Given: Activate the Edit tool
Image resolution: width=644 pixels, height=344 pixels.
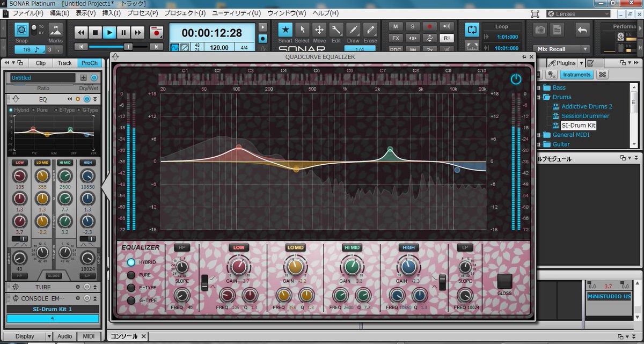Looking at the screenshot, I should point(336,30).
